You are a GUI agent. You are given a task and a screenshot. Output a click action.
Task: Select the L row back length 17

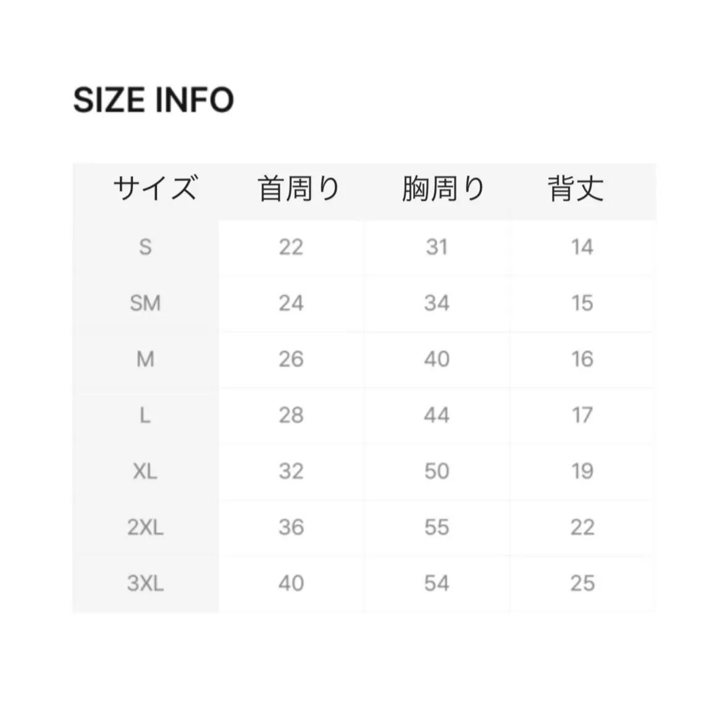point(582,415)
